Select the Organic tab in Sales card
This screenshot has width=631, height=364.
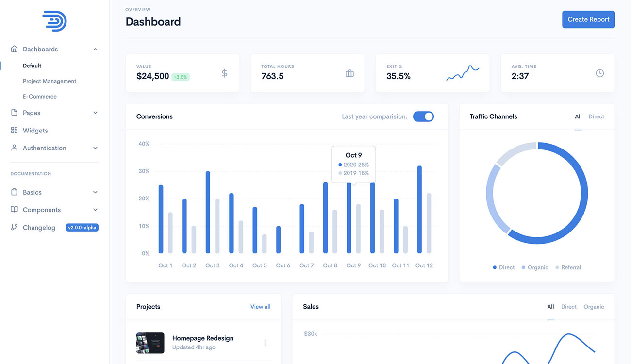(594, 307)
